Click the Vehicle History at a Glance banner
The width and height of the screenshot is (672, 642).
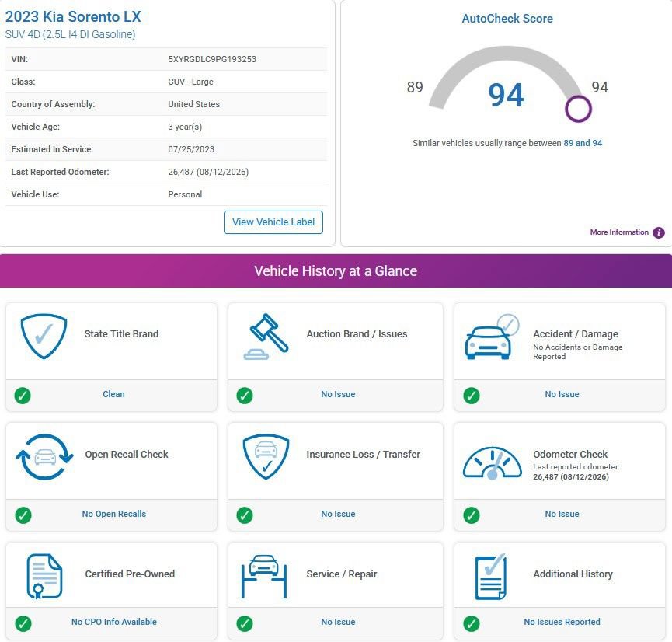tap(336, 270)
